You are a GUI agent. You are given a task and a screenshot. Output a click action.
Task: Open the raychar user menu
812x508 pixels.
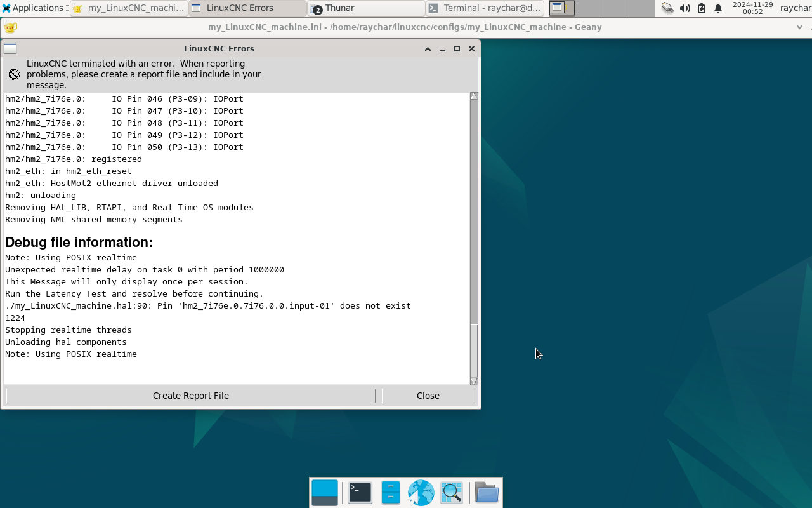point(796,8)
